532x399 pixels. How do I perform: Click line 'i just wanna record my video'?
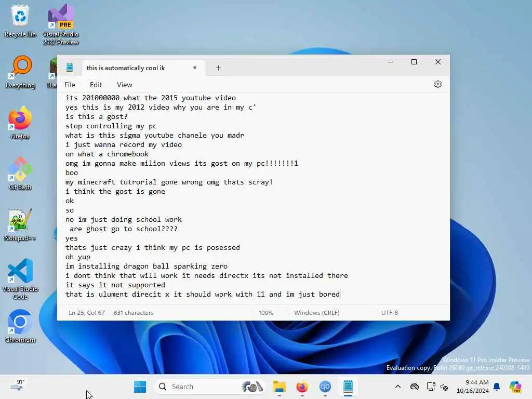click(x=124, y=144)
